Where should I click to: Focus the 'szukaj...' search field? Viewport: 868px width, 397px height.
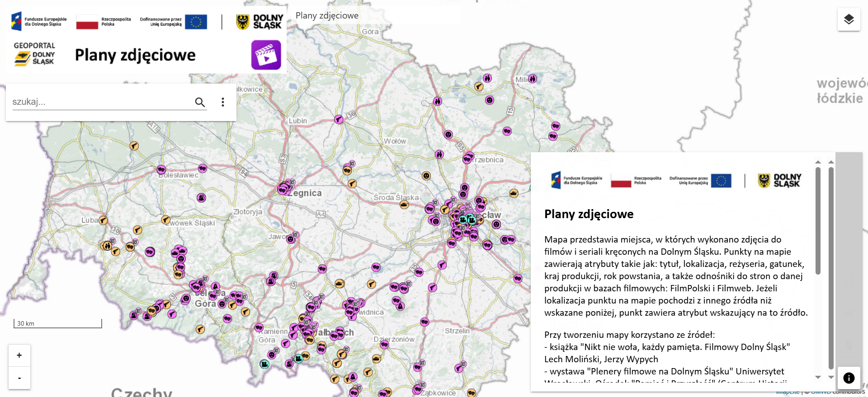(99, 102)
